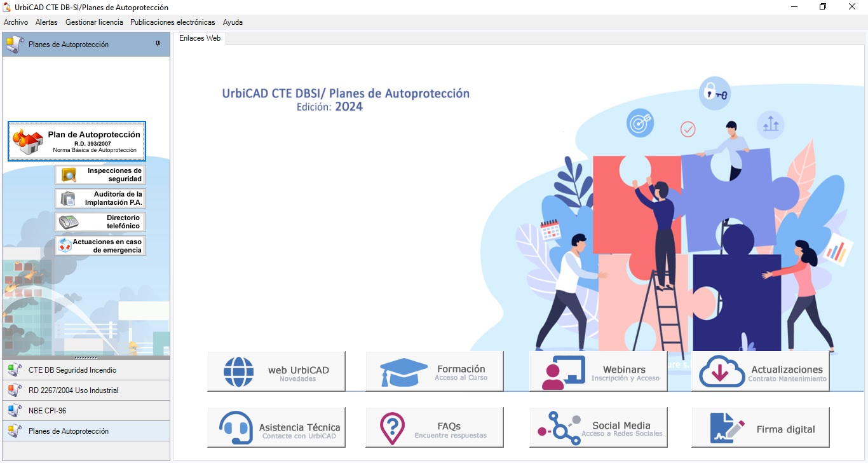Screen dimensions: 868x463
Task: Open Webinars Inscripción y Acceso
Action: coord(598,371)
